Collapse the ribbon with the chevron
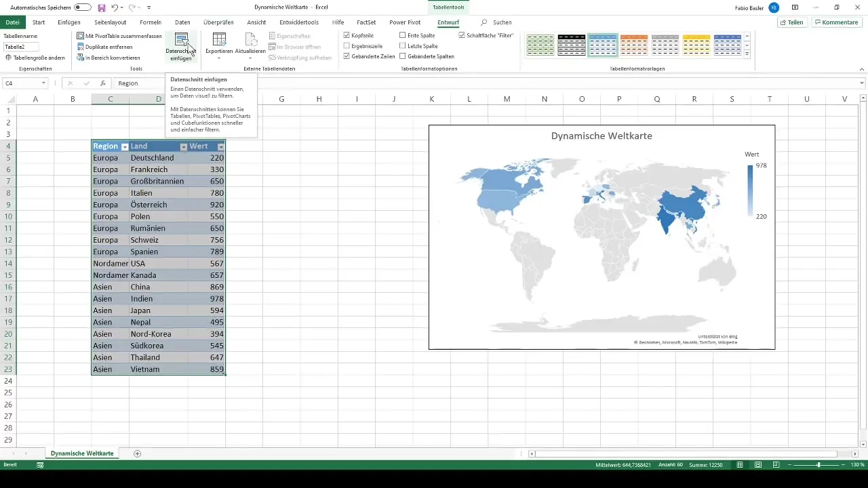This screenshot has height=488, width=868. pos(862,68)
